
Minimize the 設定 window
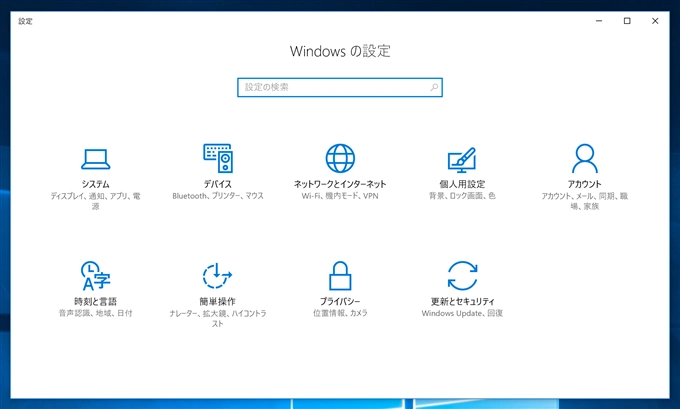pos(599,21)
